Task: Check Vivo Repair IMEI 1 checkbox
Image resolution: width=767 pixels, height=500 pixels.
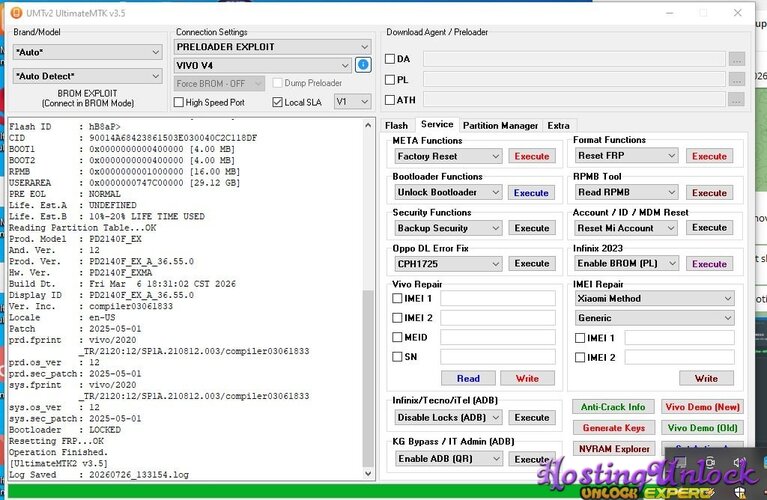Action: (397, 298)
